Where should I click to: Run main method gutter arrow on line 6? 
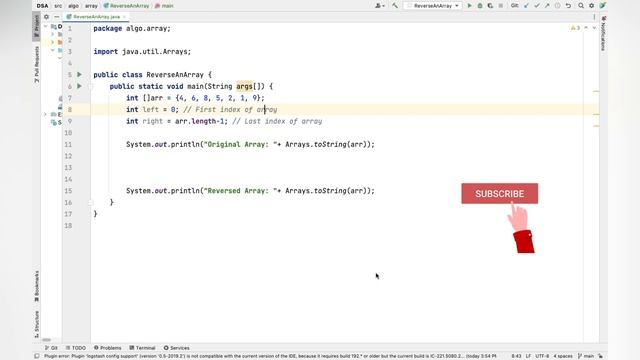click(80, 86)
